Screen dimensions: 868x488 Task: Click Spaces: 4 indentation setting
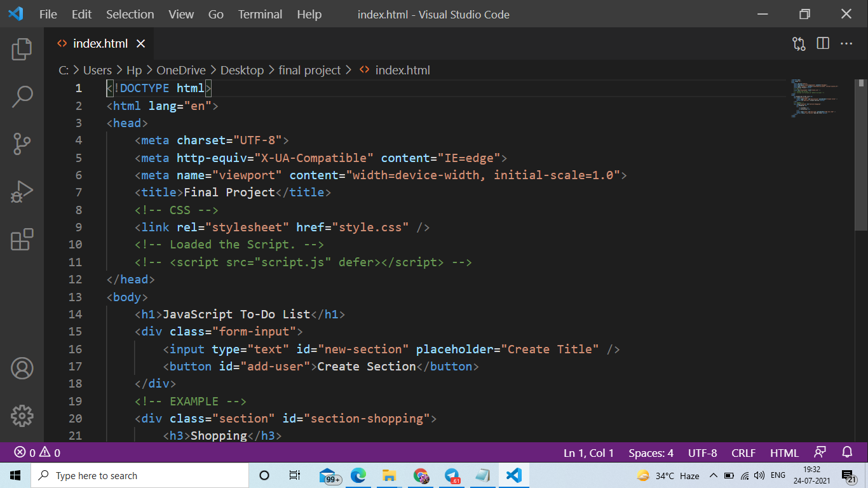point(651,453)
